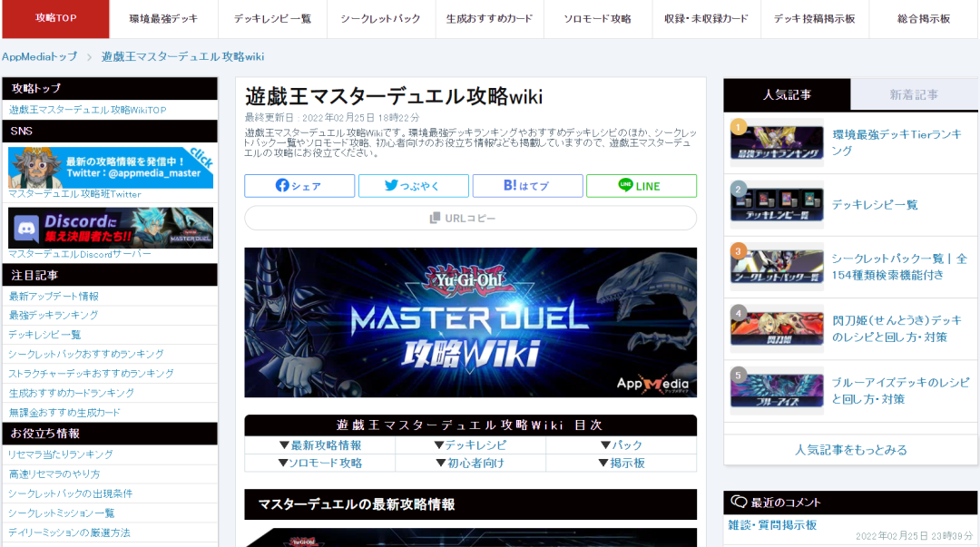Viewport: 980px width, 547px height.
Task: Follow the 遊戯王マスターデュエル攻略wiki breadcrumb link
Action: coord(183,57)
